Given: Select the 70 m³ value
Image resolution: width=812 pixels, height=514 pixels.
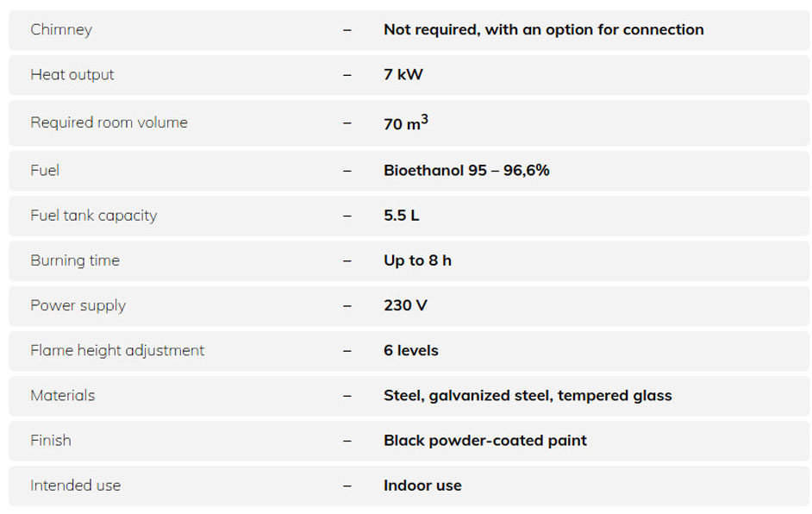Looking at the screenshot, I should tap(405, 123).
